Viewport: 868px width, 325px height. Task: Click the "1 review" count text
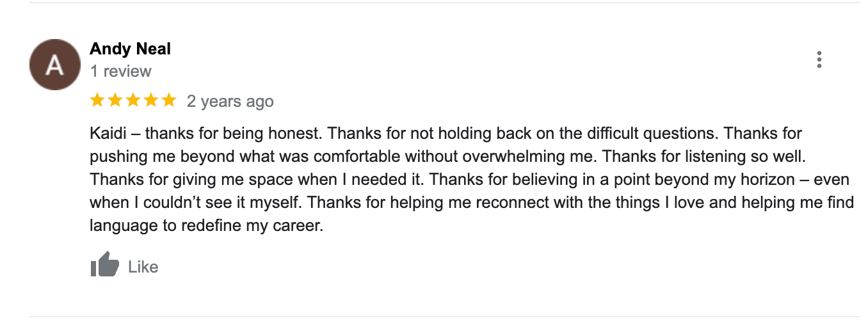coord(121,71)
